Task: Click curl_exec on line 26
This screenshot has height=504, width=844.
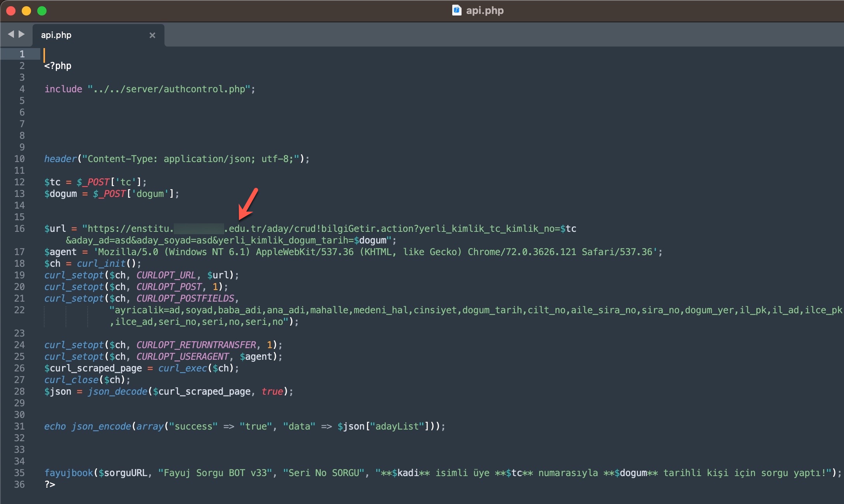Action: pos(182,368)
